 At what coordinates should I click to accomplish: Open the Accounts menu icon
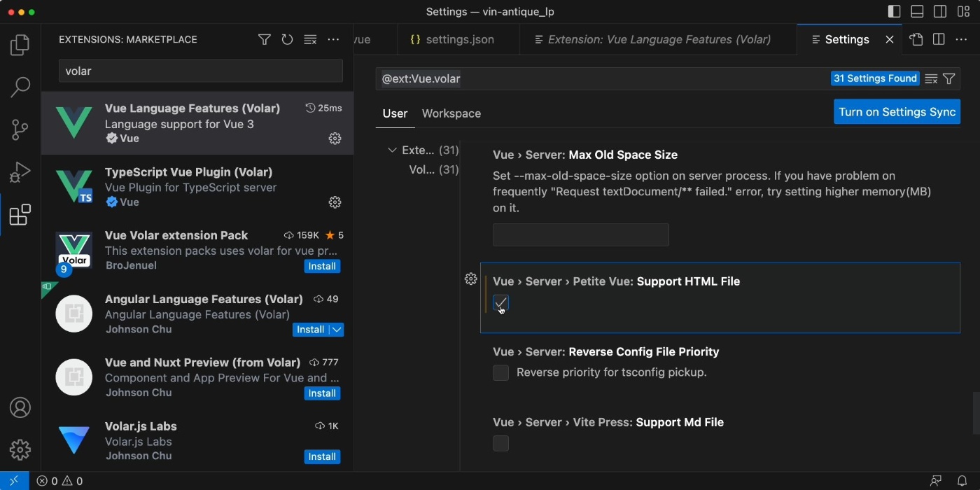click(x=20, y=407)
